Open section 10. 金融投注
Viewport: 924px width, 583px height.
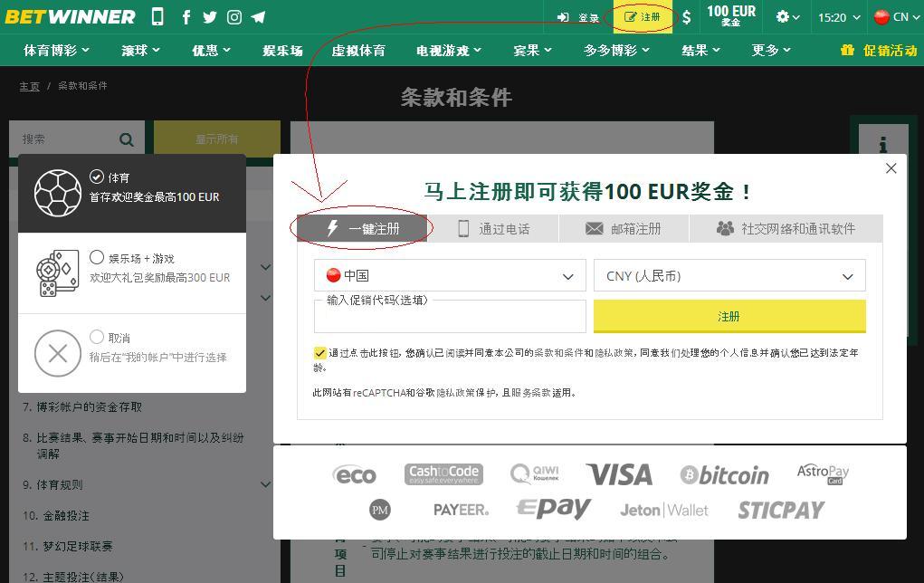(56, 516)
